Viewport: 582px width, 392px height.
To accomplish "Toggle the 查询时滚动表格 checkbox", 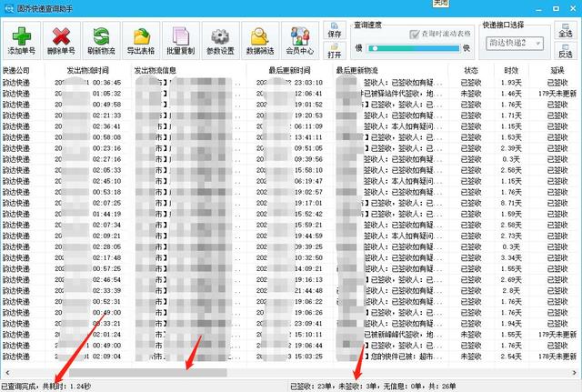I will [x=414, y=35].
